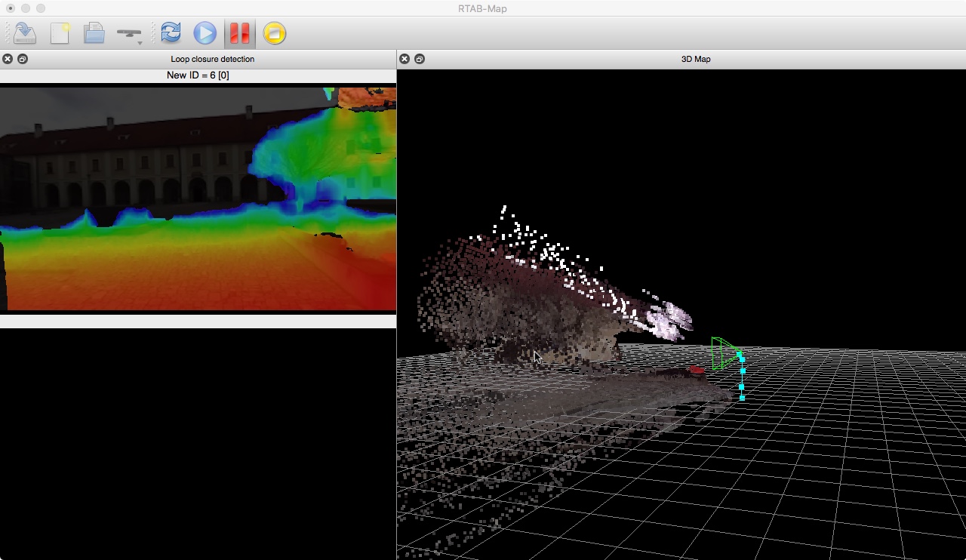
Task: Start mapping with the blue play button
Action: tap(205, 33)
